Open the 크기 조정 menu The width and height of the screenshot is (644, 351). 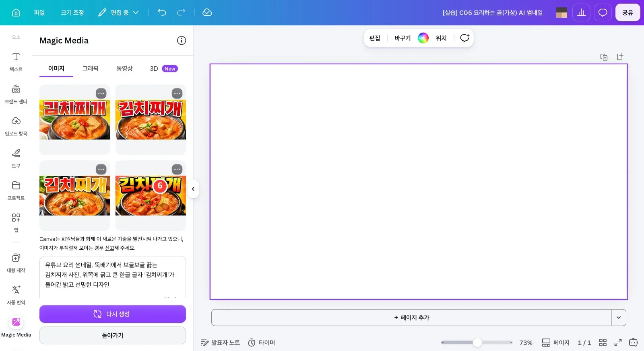coord(72,12)
